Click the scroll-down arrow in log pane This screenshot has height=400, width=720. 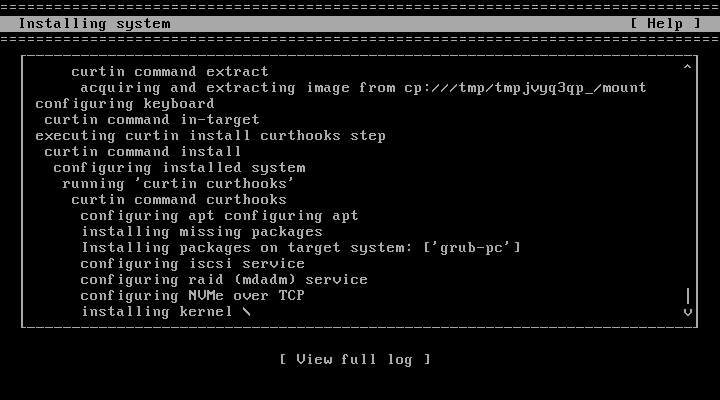pos(687,312)
